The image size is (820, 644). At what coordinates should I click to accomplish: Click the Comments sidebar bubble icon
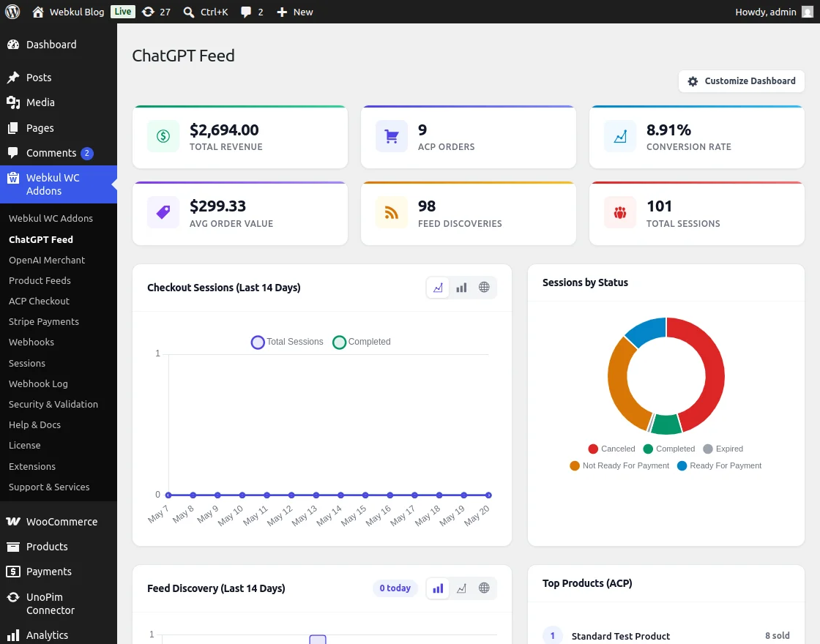pyautogui.click(x=13, y=153)
